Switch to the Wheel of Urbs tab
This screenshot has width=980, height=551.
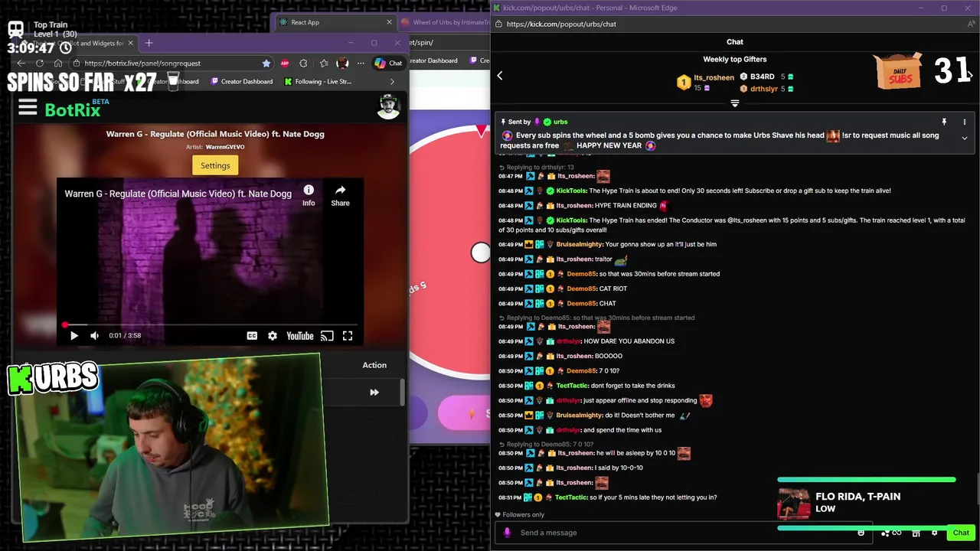click(x=444, y=22)
